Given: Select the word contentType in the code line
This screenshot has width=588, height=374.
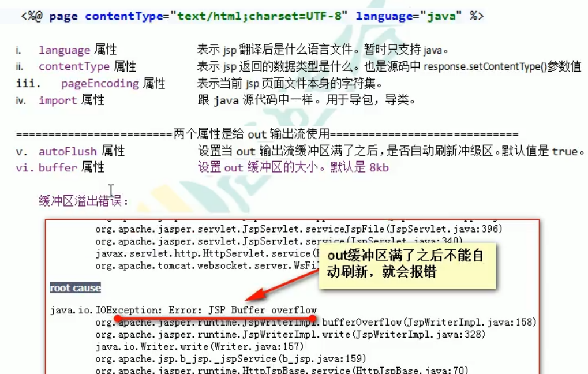Looking at the screenshot, I should point(124,16).
